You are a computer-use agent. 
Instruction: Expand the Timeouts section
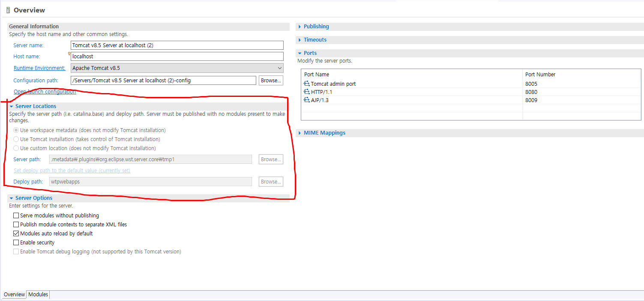point(300,40)
